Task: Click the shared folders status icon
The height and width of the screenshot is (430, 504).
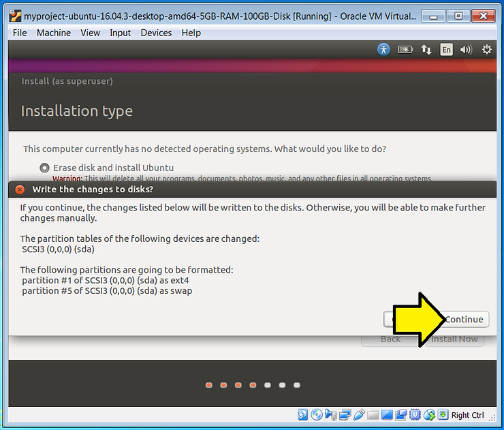Action: [373, 415]
